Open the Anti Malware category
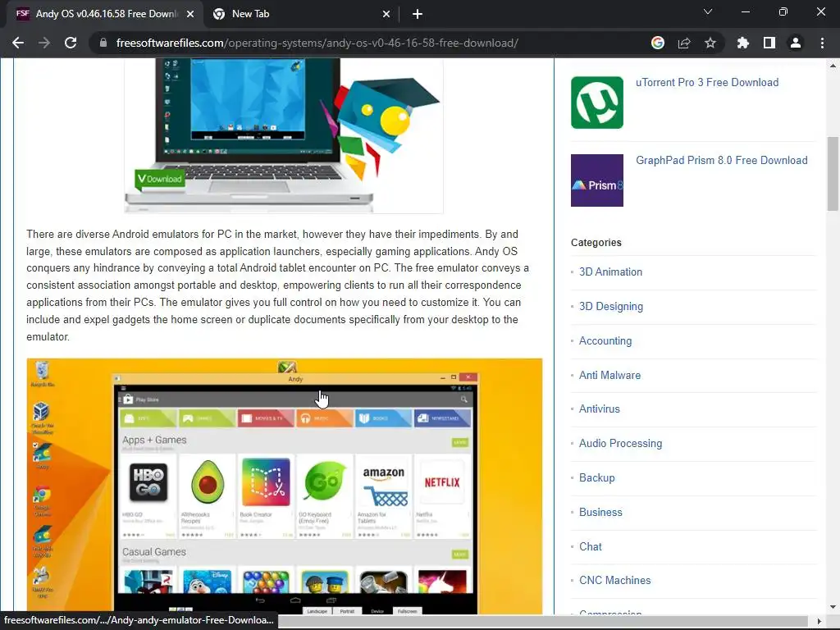This screenshot has height=630, width=840. [x=609, y=375]
